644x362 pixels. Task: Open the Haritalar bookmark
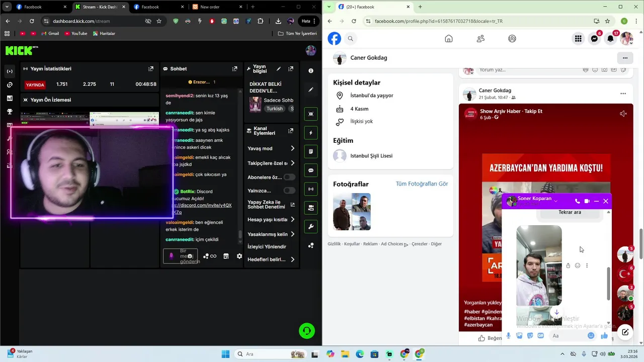pyautogui.click(x=104, y=33)
